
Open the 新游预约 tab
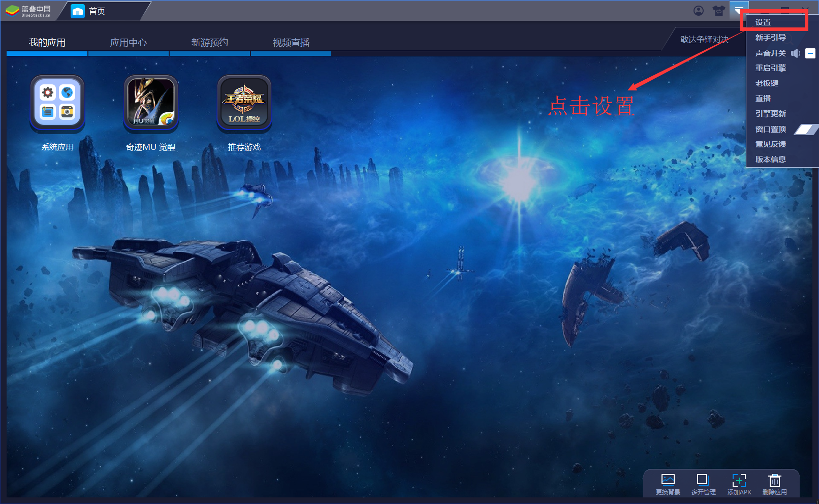tap(210, 43)
